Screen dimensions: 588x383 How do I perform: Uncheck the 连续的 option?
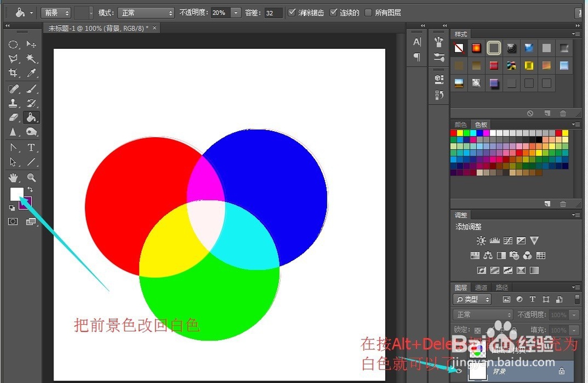point(333,12)
